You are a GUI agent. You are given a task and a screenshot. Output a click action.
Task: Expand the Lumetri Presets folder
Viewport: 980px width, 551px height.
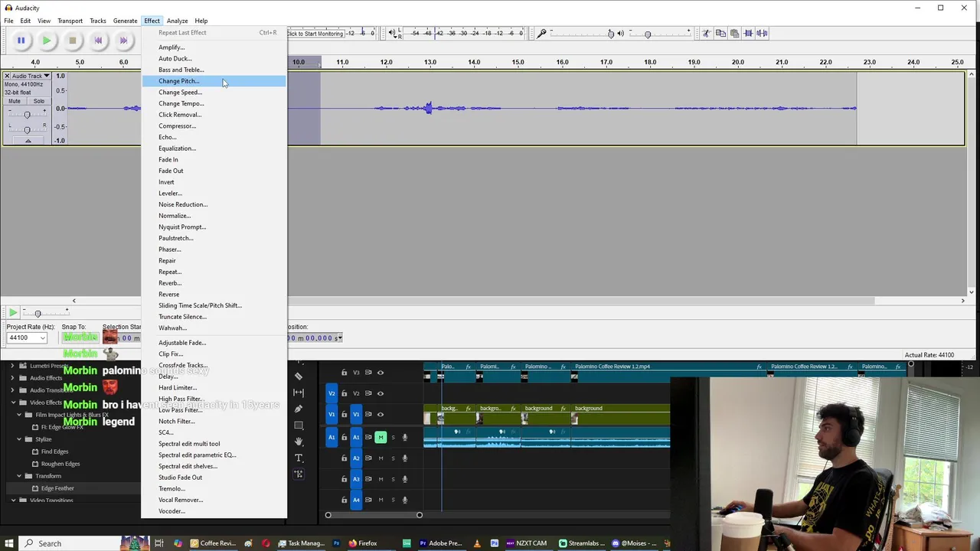13,366
